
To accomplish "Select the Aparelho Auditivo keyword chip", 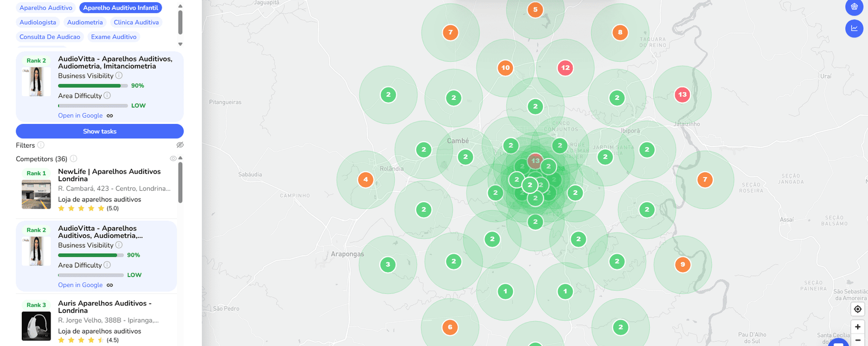I will [46, 8].
